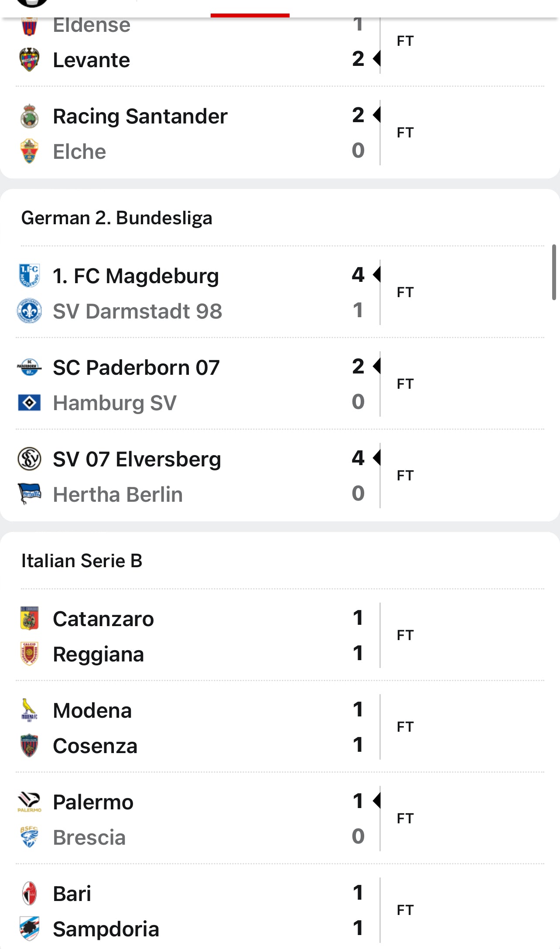Tap the SV Darmstadt 98 crest
The height and width of the screenshot is (949, 560).
coord(29,311)
